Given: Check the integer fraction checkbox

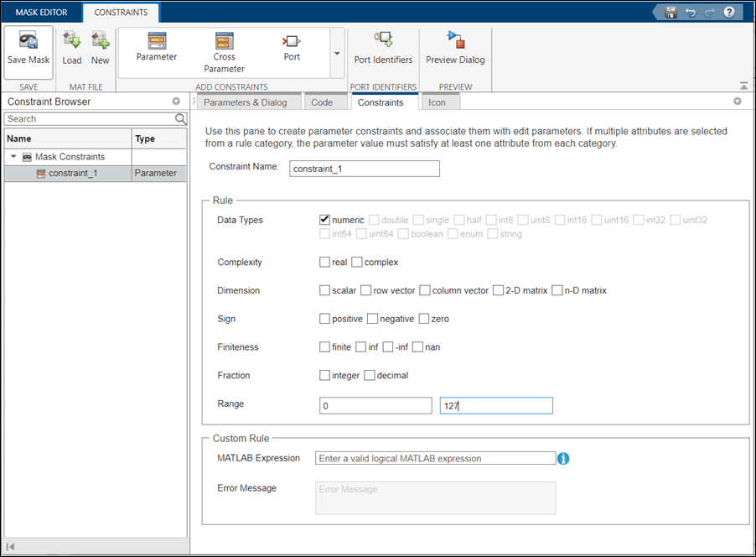Looking at the screenshot, I should [x=324, y=376].
